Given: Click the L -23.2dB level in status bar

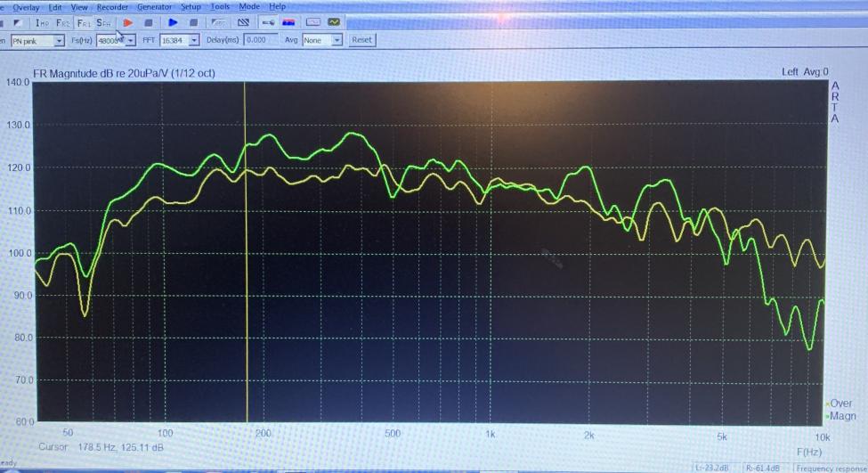Looking at the screenshot, I should tap(712, 468).
